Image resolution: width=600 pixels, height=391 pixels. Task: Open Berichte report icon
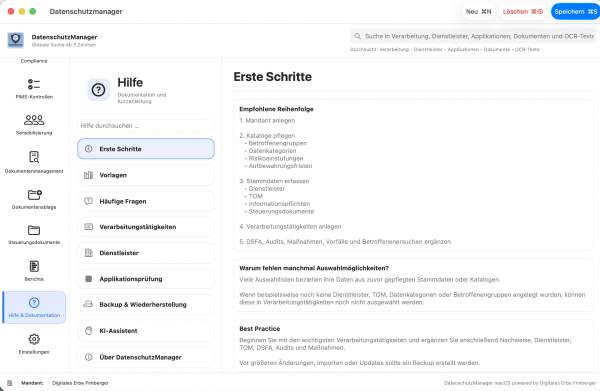pos(34,266)
